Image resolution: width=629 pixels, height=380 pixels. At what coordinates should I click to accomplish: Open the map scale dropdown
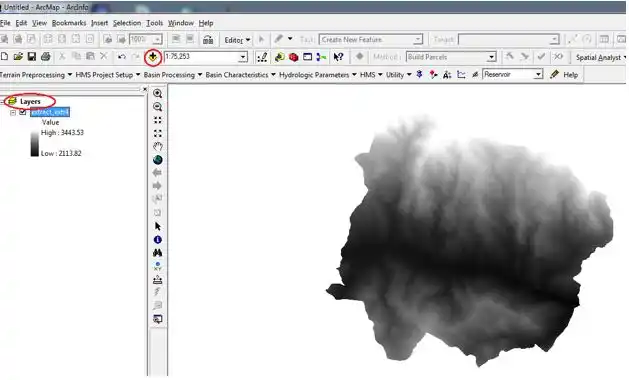tap(243, 57)
